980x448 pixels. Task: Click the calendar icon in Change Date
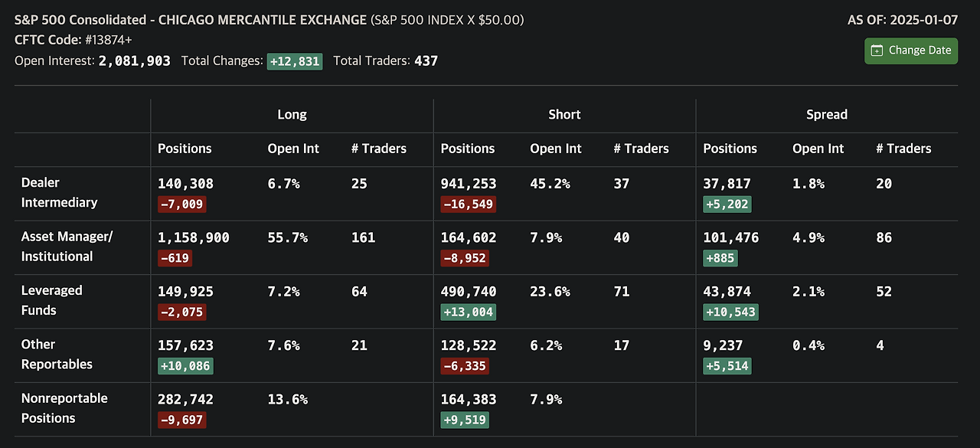877,51
